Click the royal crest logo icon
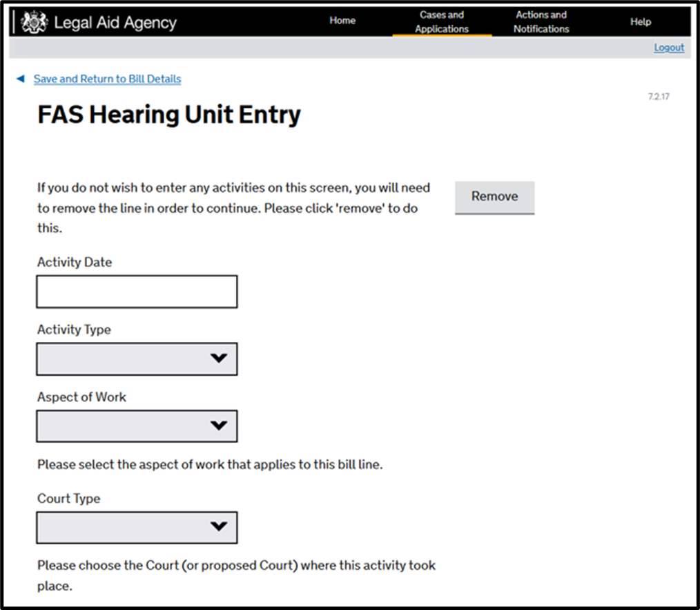 click(x=33, y=22)
